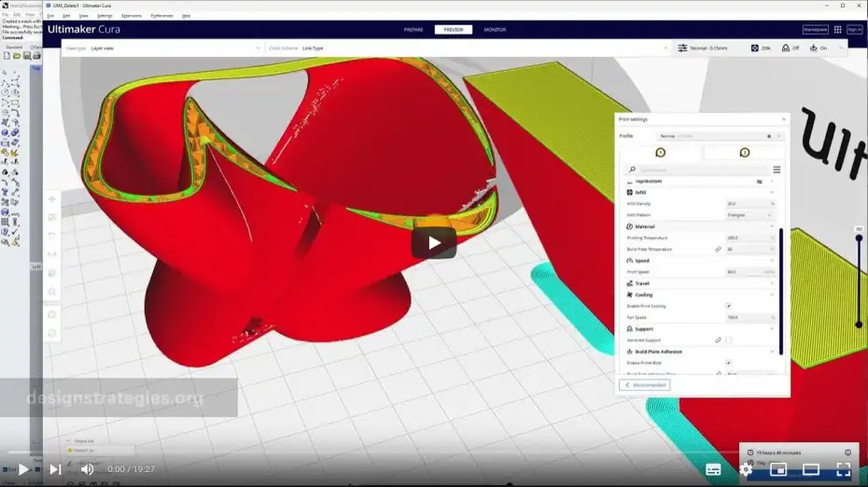The width and height of the screenshot is (868, 487).
Task: Click the settings search field
Action: (697, 170)
